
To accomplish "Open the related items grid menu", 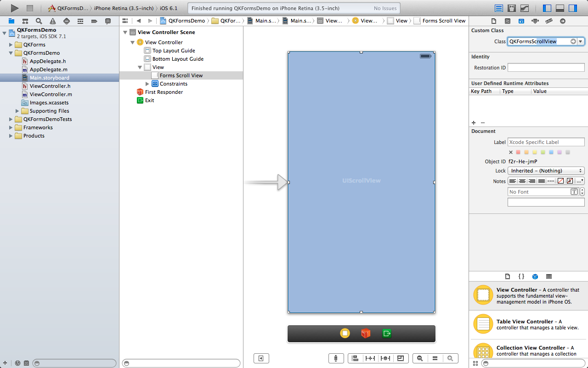I will [x=125, y=21].
